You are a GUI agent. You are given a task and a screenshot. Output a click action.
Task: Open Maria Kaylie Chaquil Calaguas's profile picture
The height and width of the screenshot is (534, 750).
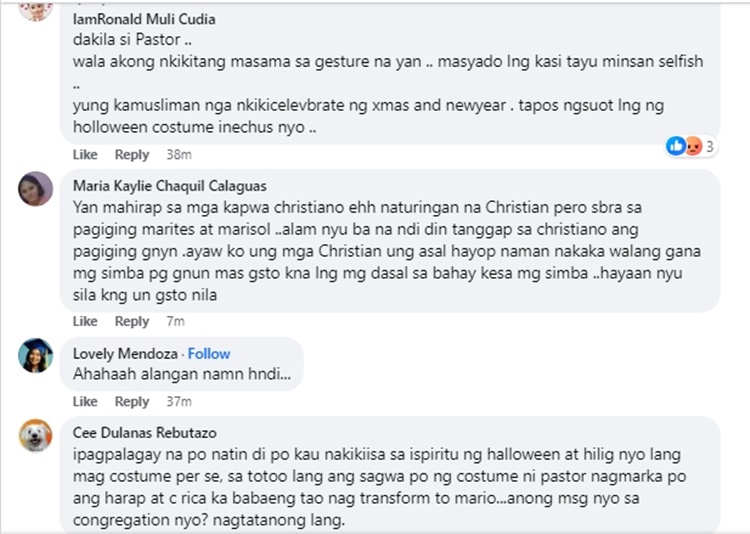click(36, 188)
